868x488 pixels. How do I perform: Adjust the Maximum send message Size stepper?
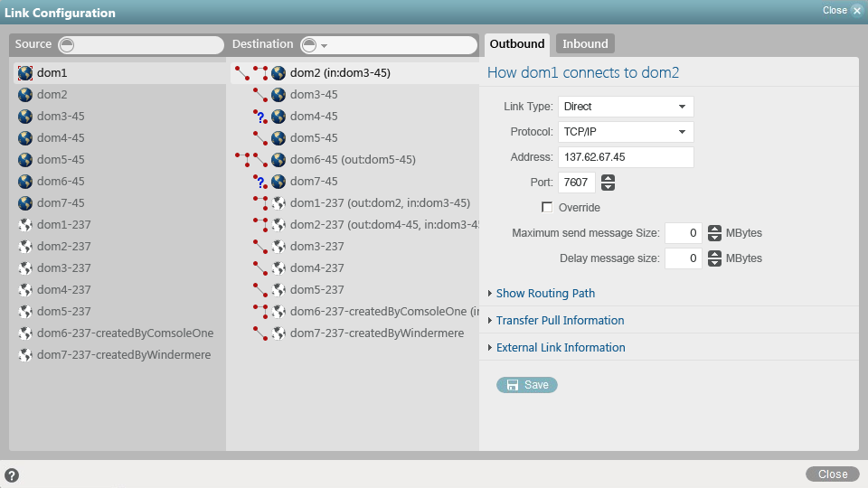pyautogui.click(x=714, y=233)
